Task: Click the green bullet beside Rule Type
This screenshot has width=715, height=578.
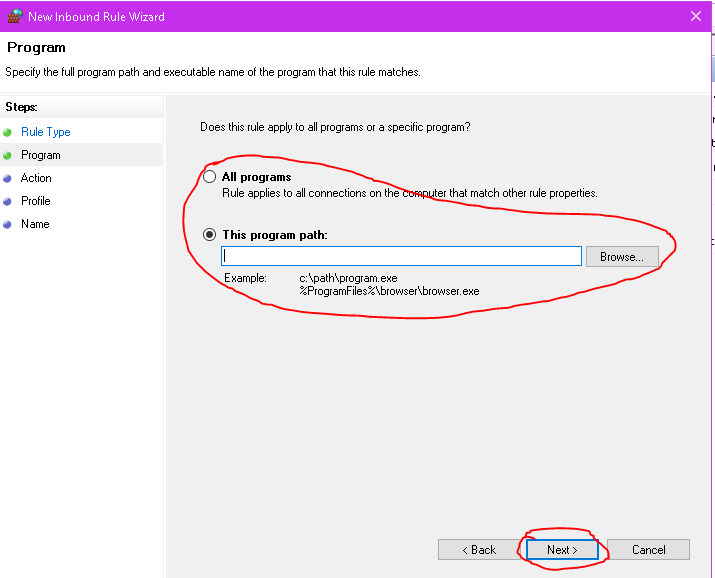Action: click(x=7, y=133)
